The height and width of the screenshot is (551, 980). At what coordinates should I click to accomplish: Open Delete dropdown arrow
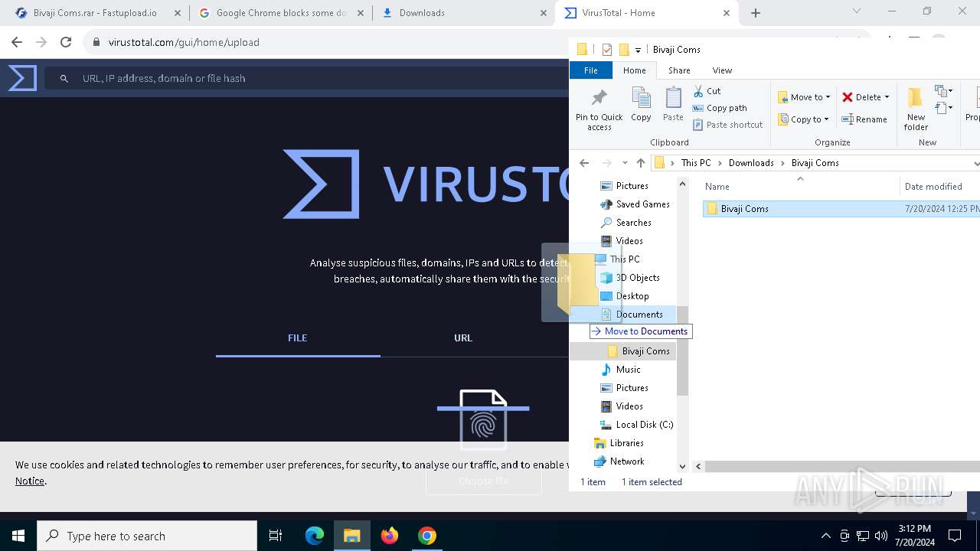887,97
